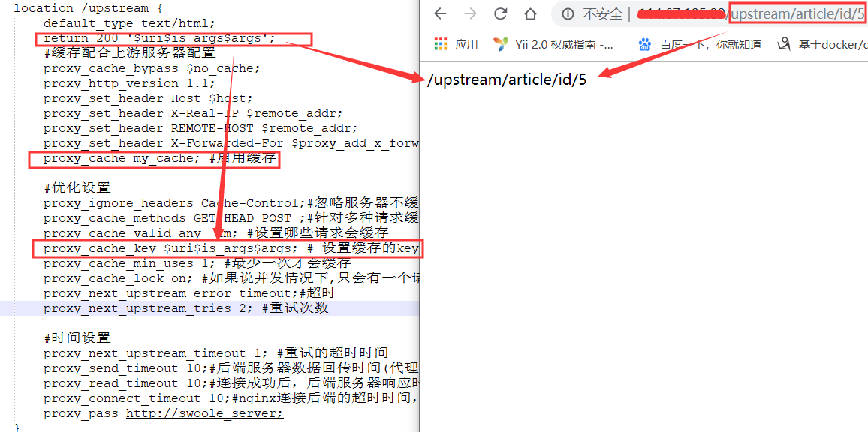Open the 基于docker bookmark
Image resolution: width=868 pixels, height=432 pixels.
(822, 44)
